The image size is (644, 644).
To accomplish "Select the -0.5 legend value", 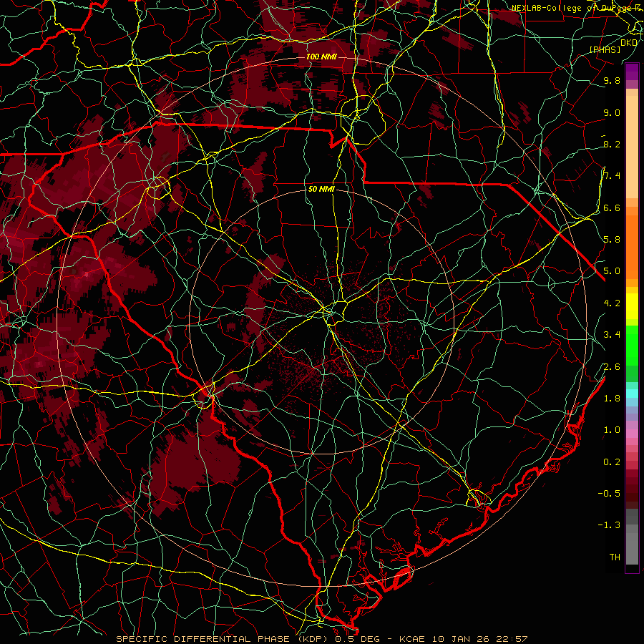I will coord(609,494).
